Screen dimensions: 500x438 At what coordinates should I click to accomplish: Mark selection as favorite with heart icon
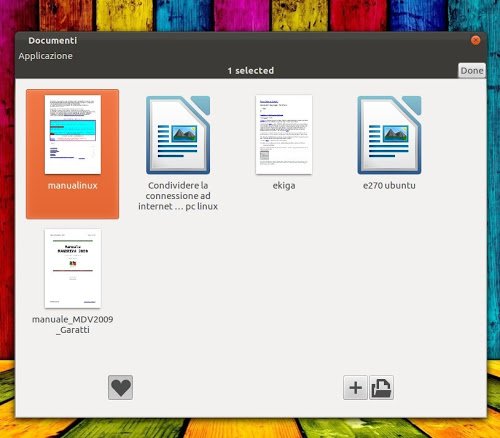[120, 387]
